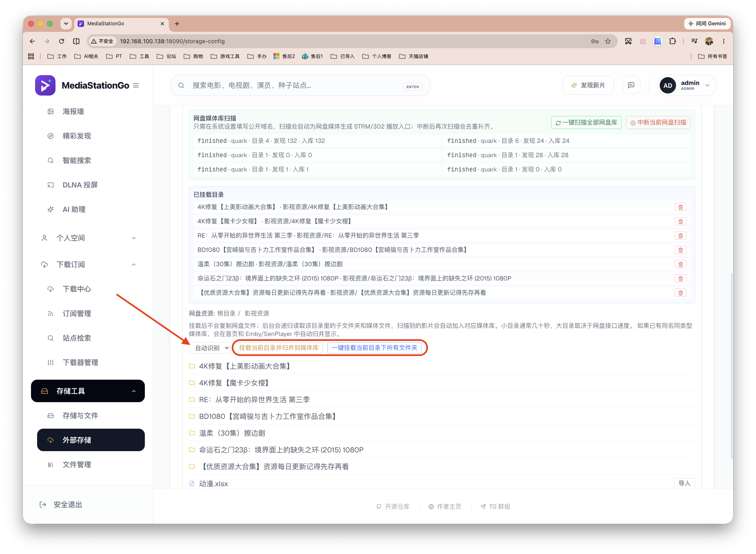The height and width of the screenshot is (554, 756).
Task: Click the MediaStationGo purple logo
Action: pyautogui.click(x=45, y=85)
